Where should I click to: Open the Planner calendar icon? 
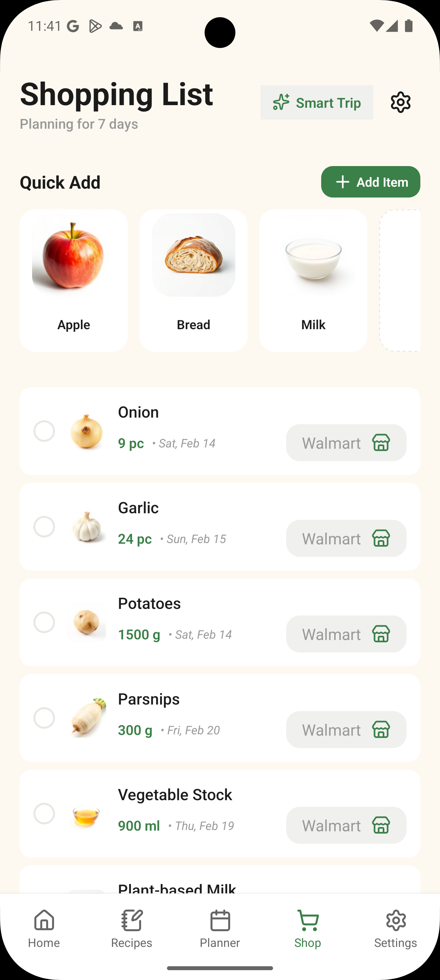point(220,921)
